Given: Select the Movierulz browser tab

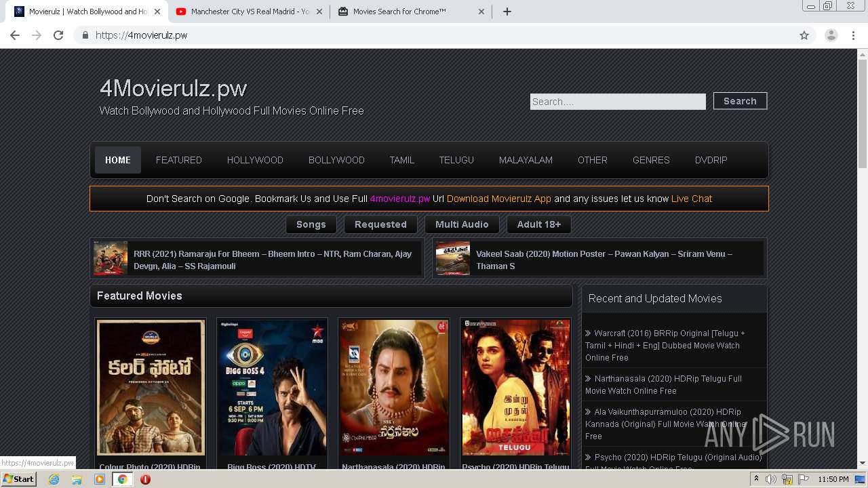Looking at the screenshot, I should click(86, 12).
